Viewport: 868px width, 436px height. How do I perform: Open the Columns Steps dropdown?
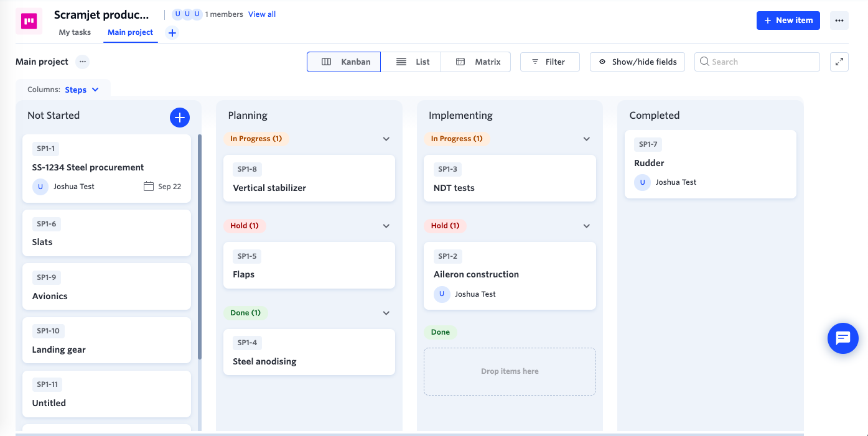[82, 90]
